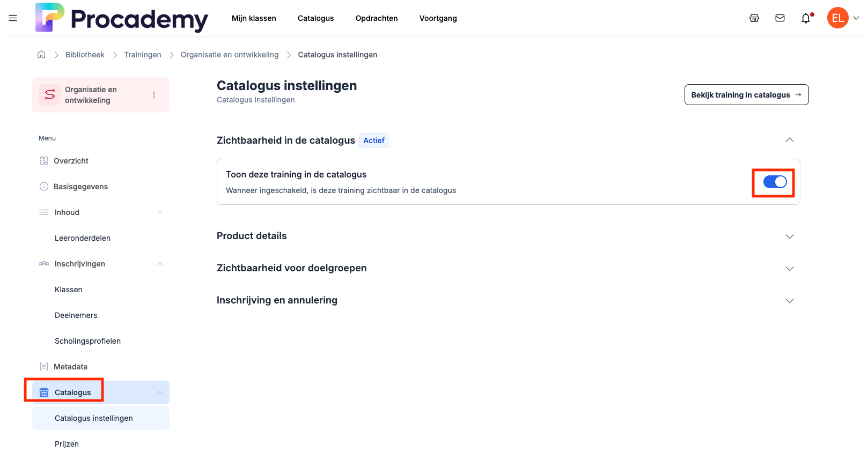Expand Inschrijving en annulering section
The image size is (868, 467).
(x=789, y=301)
